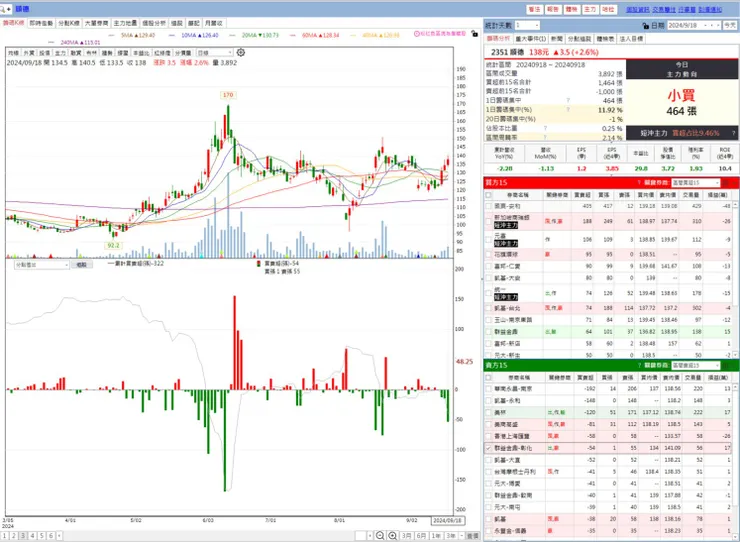This screenshot has height=542, width=740.
Task: Click the 新聞 tab in right panel
Action: point(556,39)
